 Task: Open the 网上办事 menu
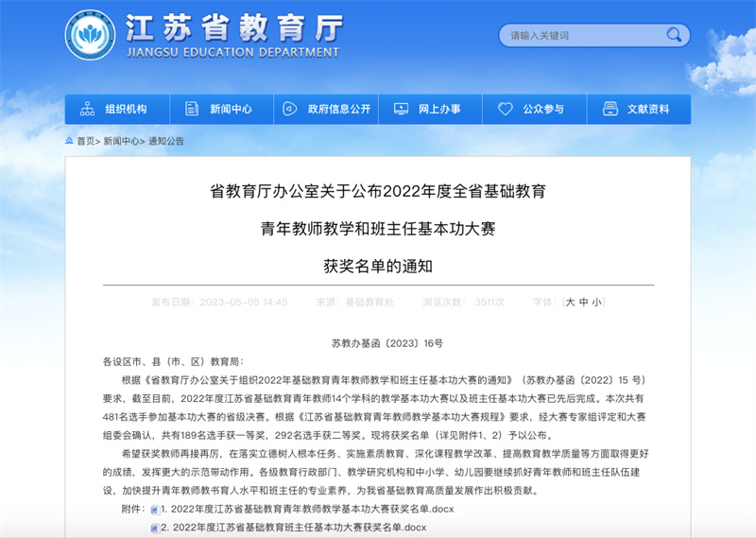(431, 109)
